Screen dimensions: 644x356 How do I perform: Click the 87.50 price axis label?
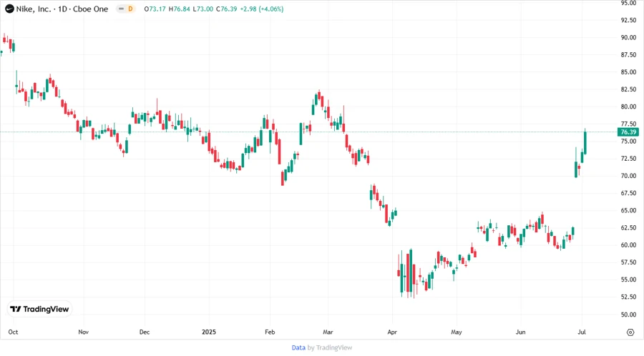[628, 55]
